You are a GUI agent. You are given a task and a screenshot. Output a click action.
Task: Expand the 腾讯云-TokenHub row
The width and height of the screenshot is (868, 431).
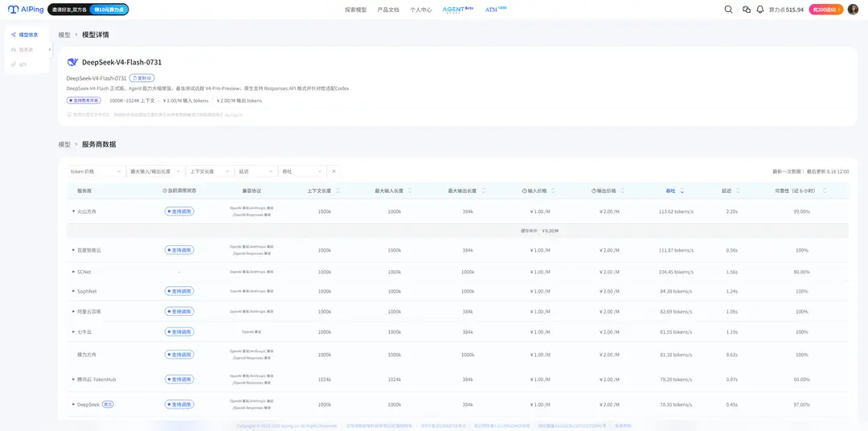[73, 380]
